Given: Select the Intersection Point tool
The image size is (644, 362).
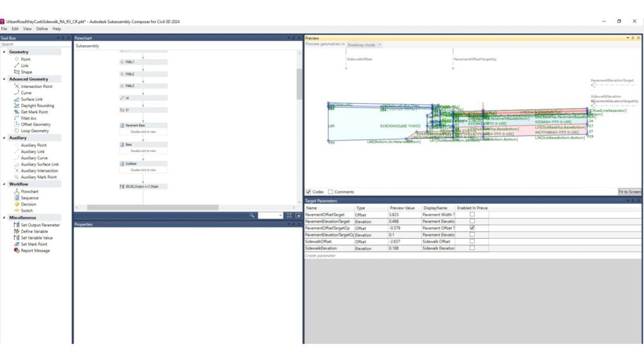Looking at the screenshot, I should tap(36, 86).
